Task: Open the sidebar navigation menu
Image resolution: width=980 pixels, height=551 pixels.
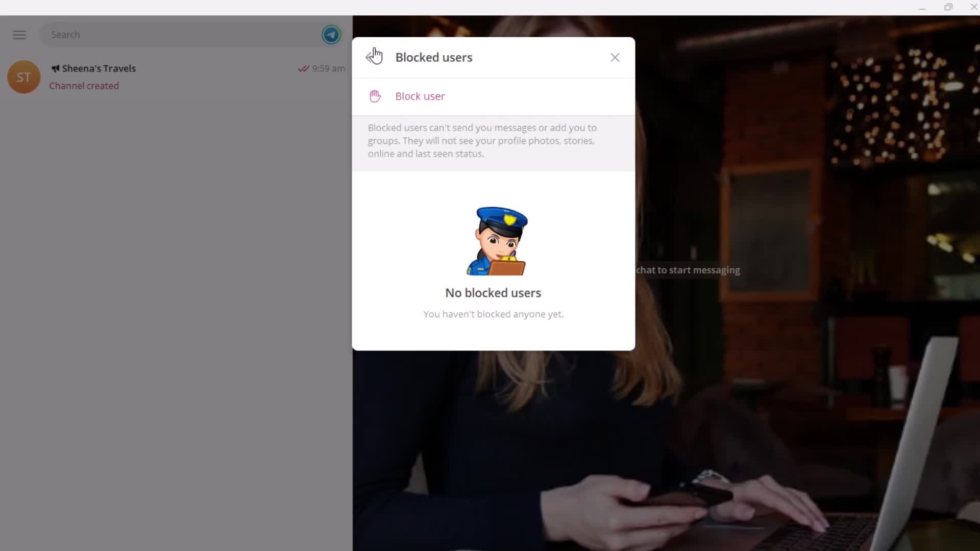Action: (19, 34)
